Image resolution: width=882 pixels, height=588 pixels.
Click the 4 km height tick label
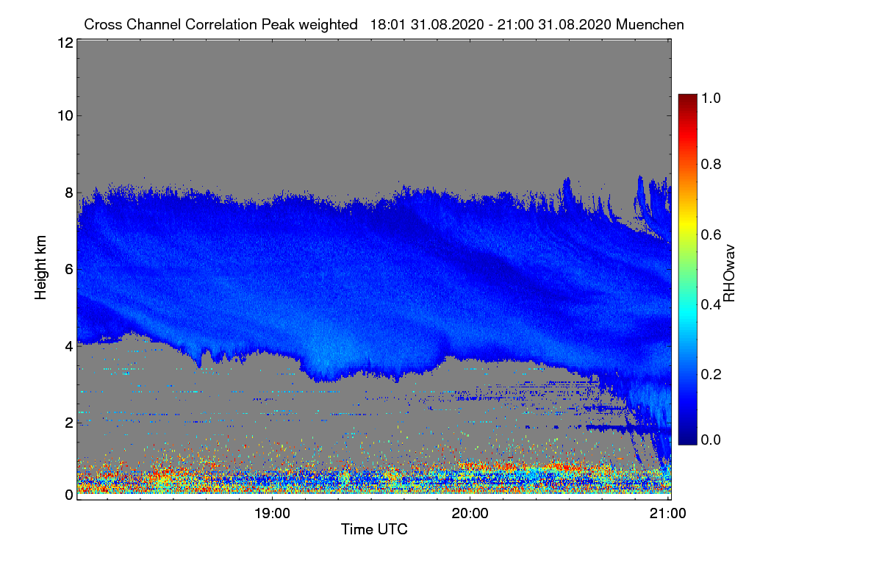coord(68,346)
